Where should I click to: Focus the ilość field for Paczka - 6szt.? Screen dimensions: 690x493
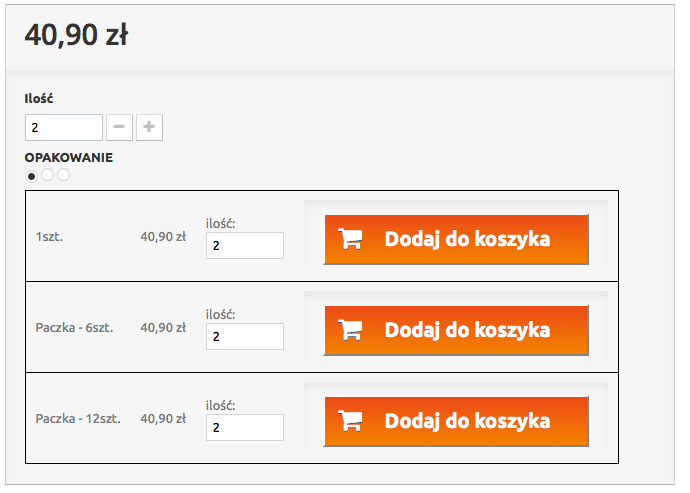click(x=245, y=337)
